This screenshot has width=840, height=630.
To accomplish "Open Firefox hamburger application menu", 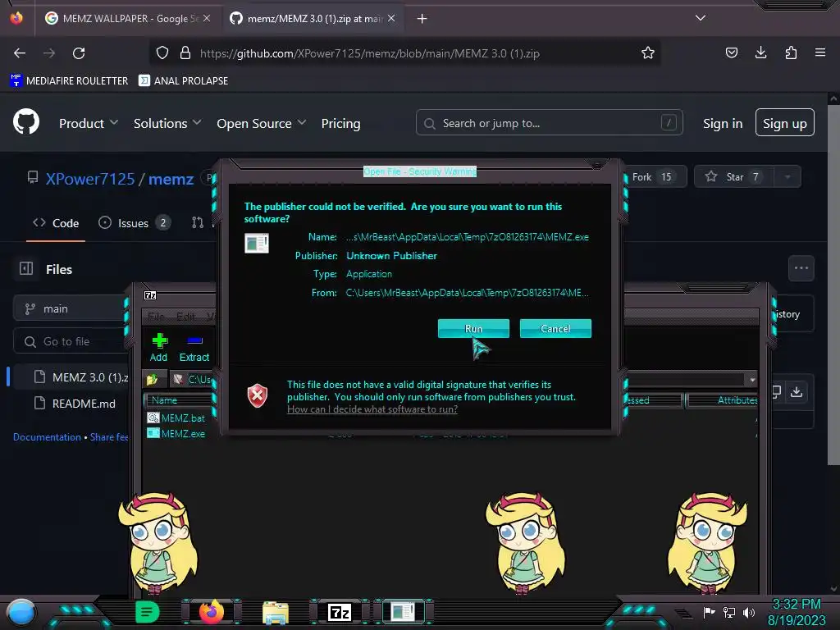I will (820, 52).
